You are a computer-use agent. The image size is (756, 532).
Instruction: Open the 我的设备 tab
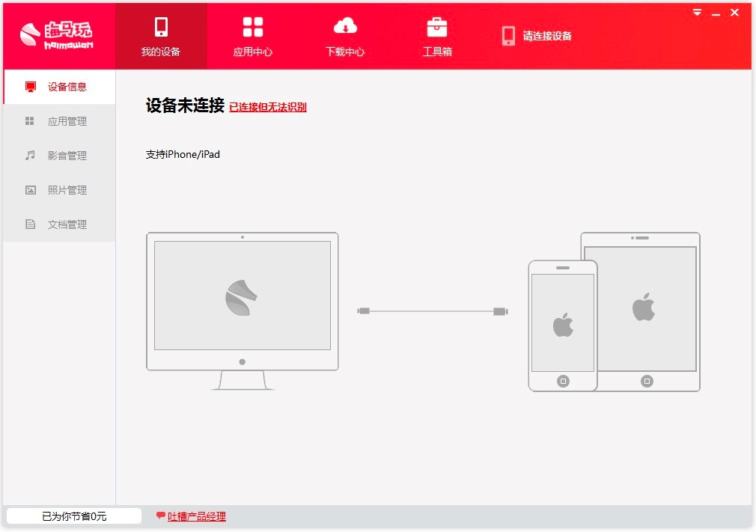161,36
